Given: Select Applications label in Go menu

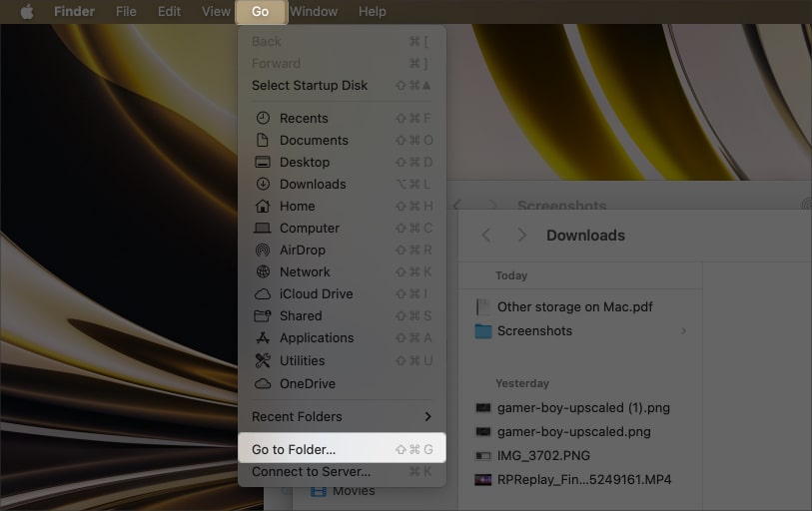Looking at the screenshot, I should coord(317,338).
